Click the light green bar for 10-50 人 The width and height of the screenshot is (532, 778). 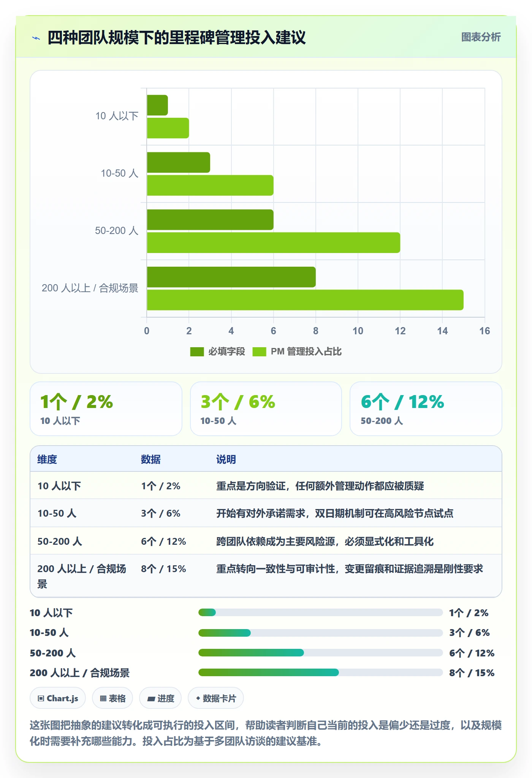coord(210,185)
